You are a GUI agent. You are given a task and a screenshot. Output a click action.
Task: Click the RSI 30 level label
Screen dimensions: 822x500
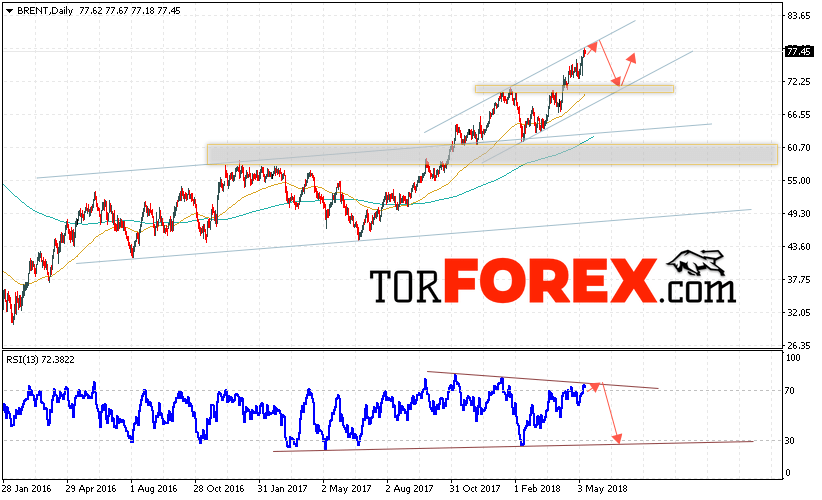(789, 441)
